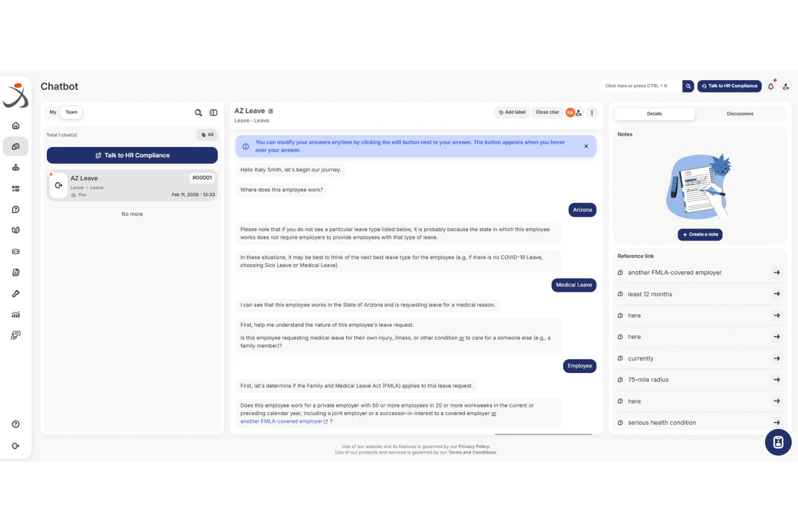Open the three-dot chat options menu

point(591,113)
